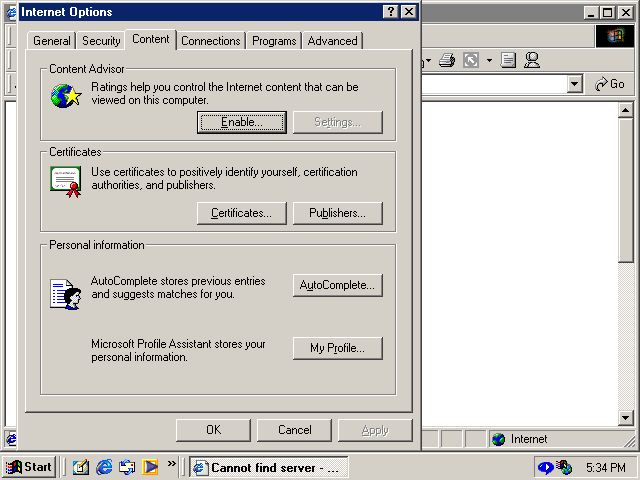
Task: Open dropdown arrow left of Print icon
Action: (427, 60)
